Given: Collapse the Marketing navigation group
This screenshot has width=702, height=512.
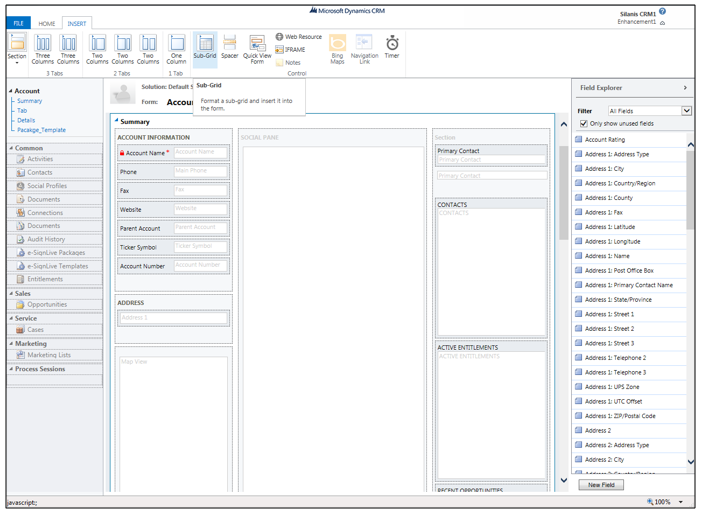Looking at the screenshot, I should tap(11, 344).
